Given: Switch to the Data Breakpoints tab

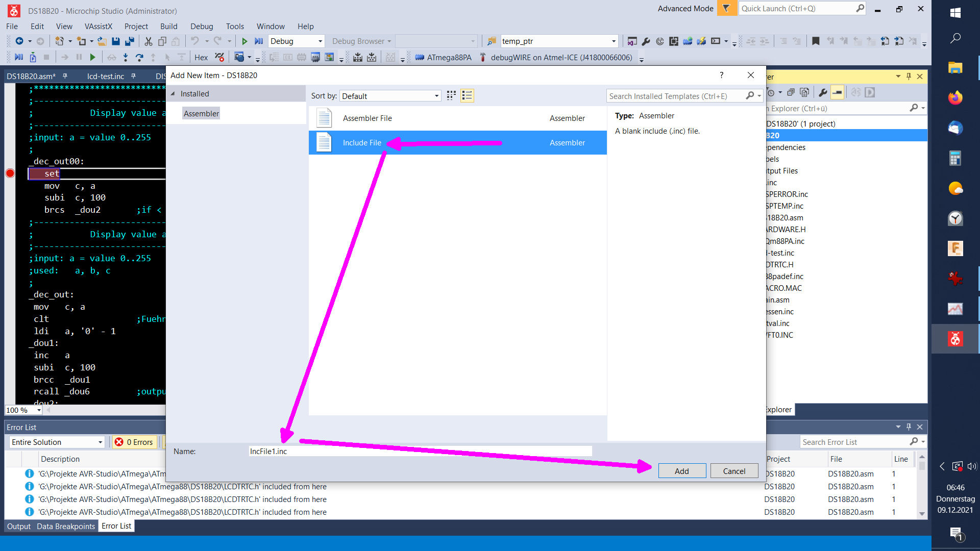Looking at the screenshot, I should (66, 527).
